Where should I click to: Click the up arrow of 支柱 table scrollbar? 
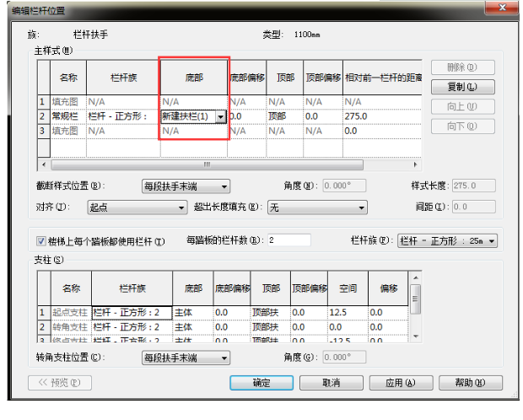(x=414, y=278)
